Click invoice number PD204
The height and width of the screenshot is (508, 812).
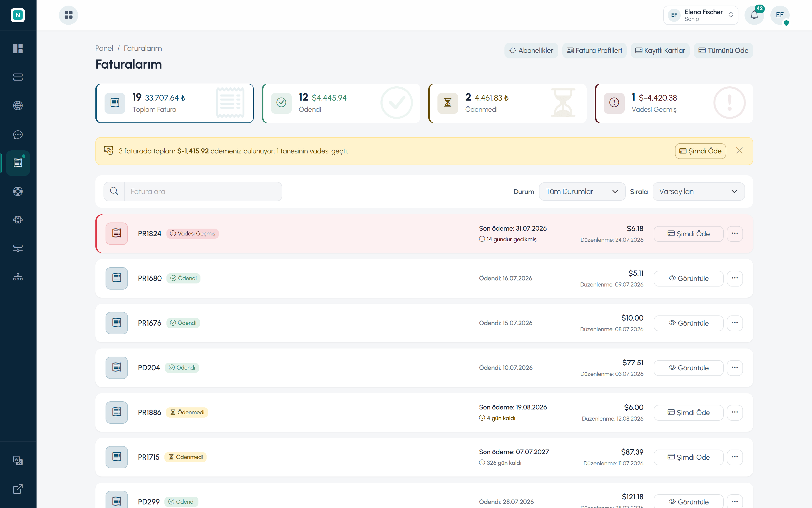coord(149,368)
